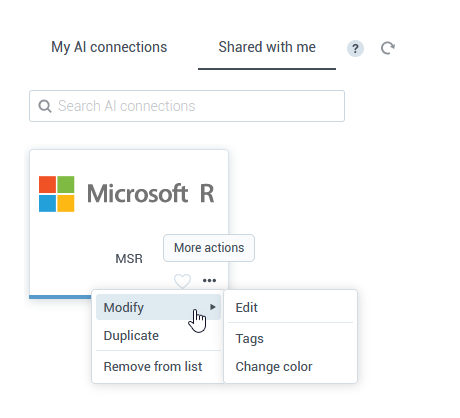460x418 pixels.
Task: Click the magnifier icon in the search box
Action: pyautogui.click(x=45, y=106)
